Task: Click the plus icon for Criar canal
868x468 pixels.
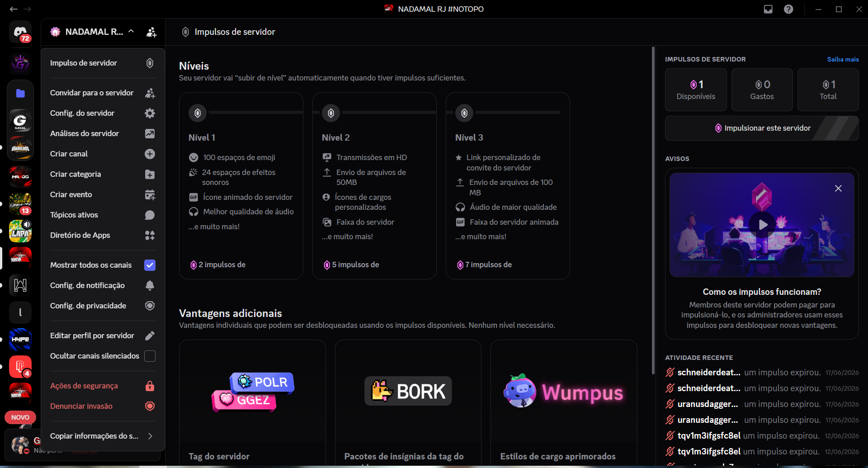Action: pos(150,154)
